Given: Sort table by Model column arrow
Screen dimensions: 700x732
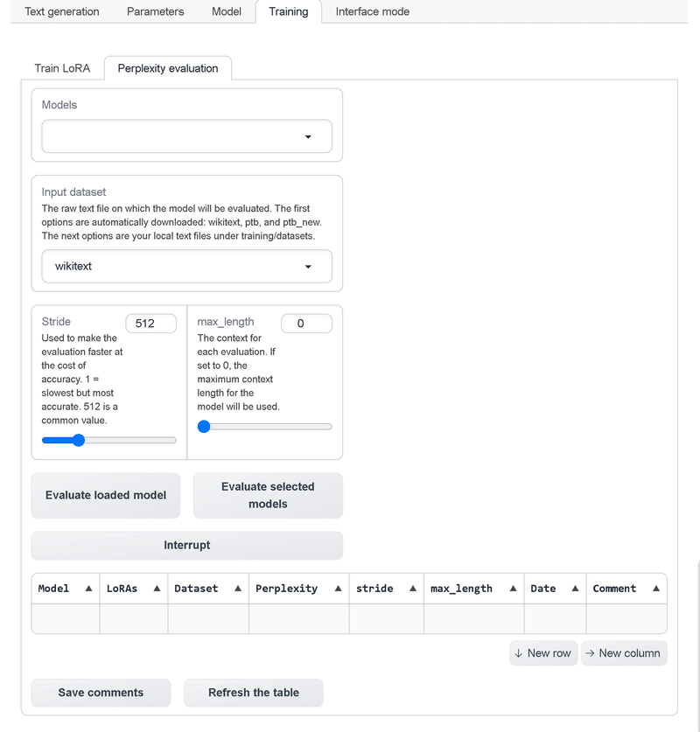Looking at the screenshot, I should click(88, 589).
